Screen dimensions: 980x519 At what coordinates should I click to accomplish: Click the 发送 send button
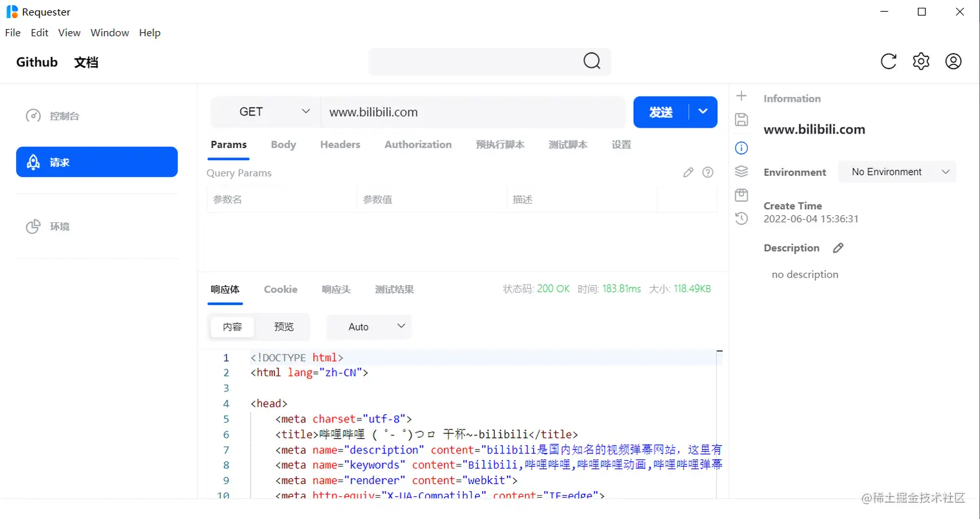click(661, 112)
